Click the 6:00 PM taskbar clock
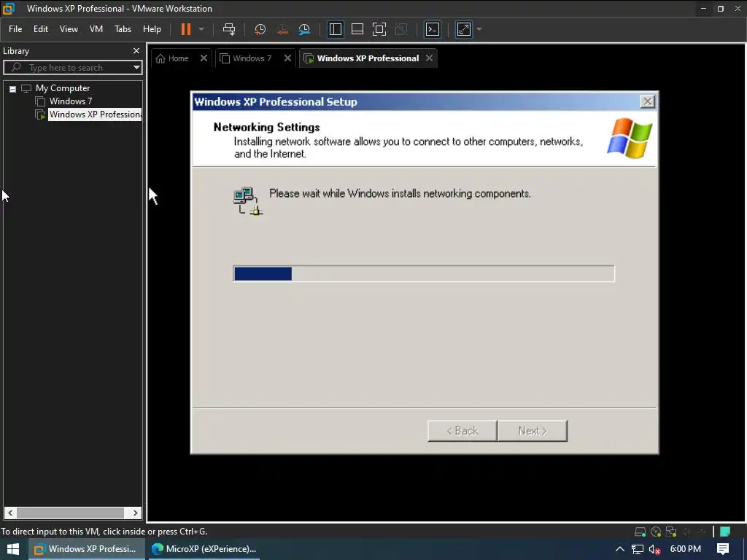 [686, 549]
